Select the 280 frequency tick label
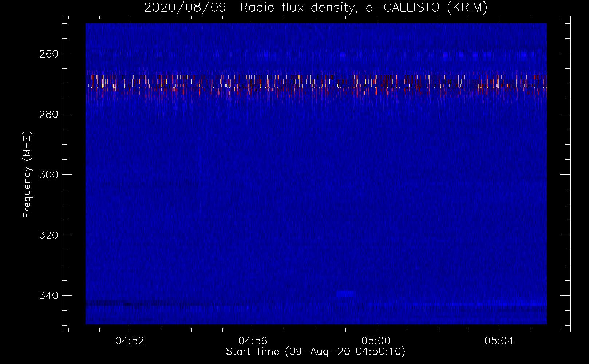The image size is (589, 364). pos(49,114)
